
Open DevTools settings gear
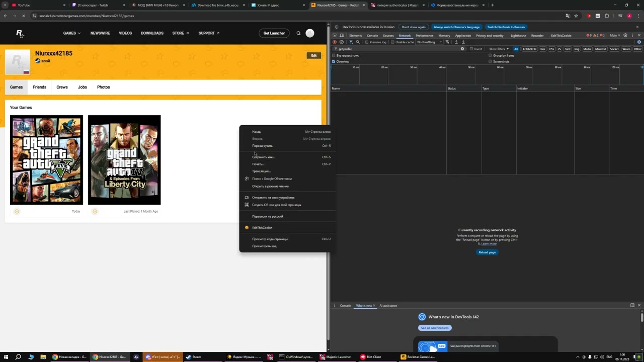click(625, 36)
